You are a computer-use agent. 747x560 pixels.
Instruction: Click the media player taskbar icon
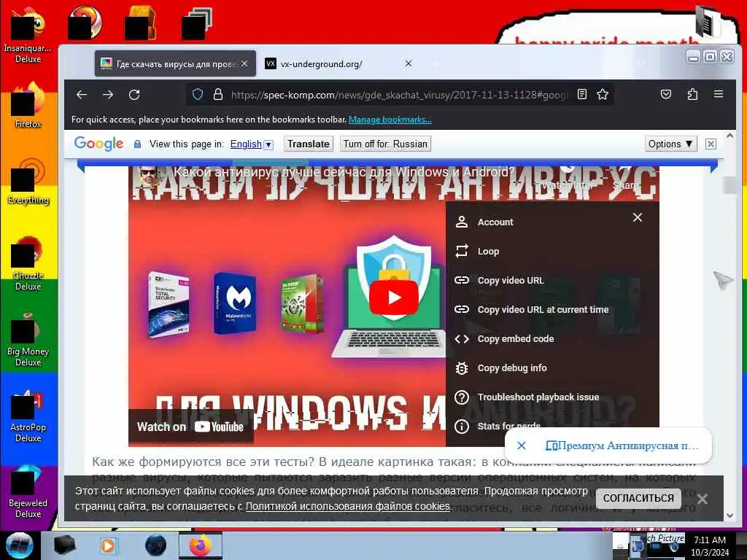coord(108,545)
